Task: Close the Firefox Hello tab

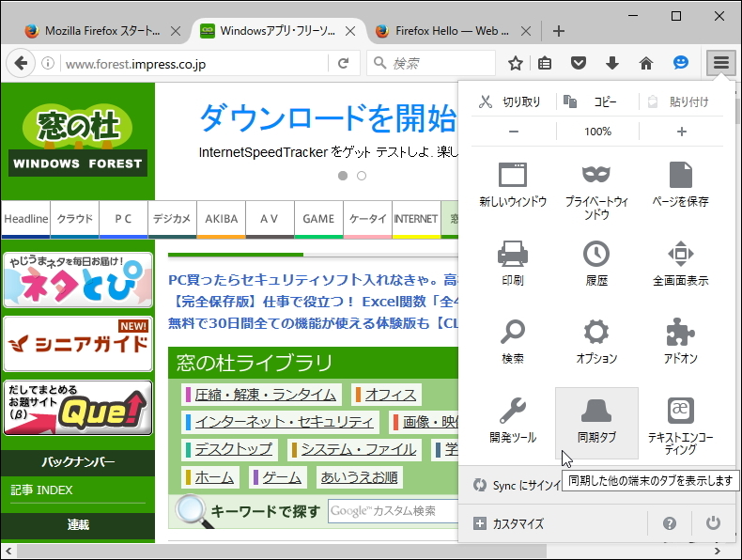Action: coord(526,31)
